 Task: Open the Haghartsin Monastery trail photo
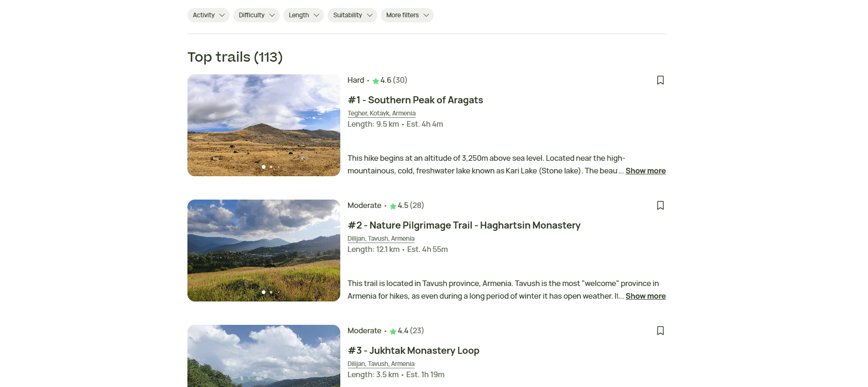(x=264, y=251)
